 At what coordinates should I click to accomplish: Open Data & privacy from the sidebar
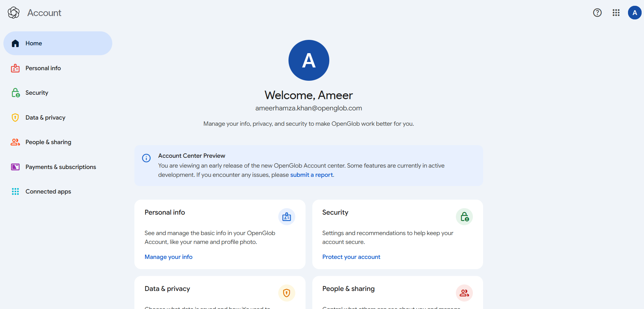pyautogui.click(x=45, y=117)
